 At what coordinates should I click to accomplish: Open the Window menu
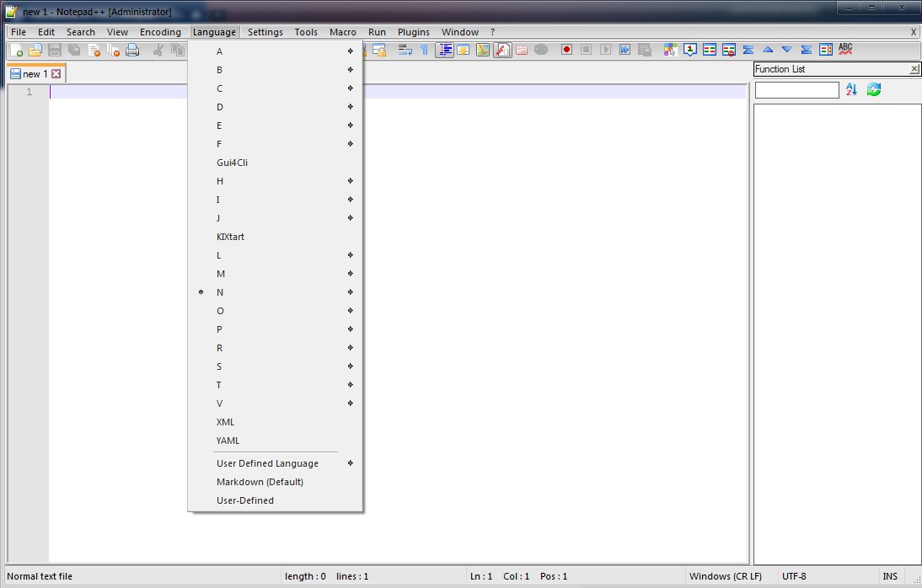tap(460, 32)
